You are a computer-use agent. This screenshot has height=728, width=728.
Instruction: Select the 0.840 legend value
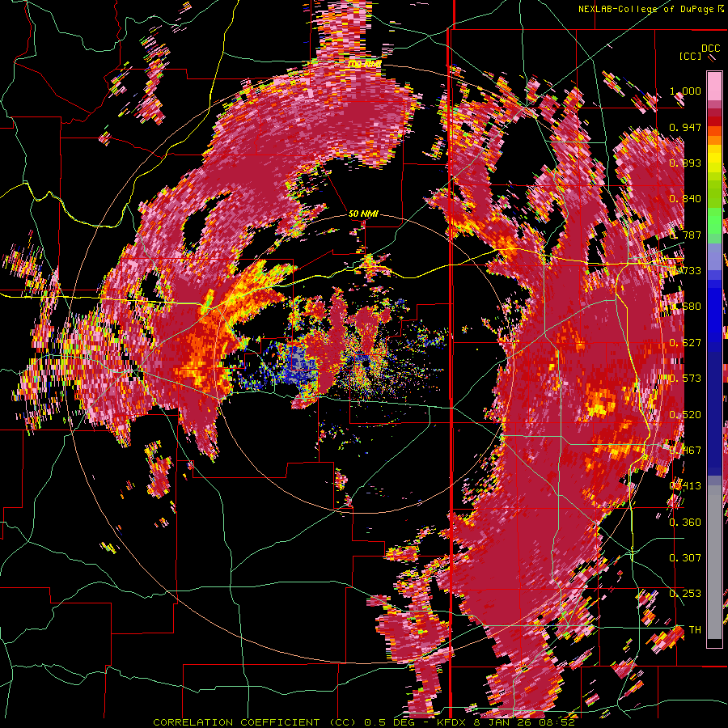click(x=685, y=199)
